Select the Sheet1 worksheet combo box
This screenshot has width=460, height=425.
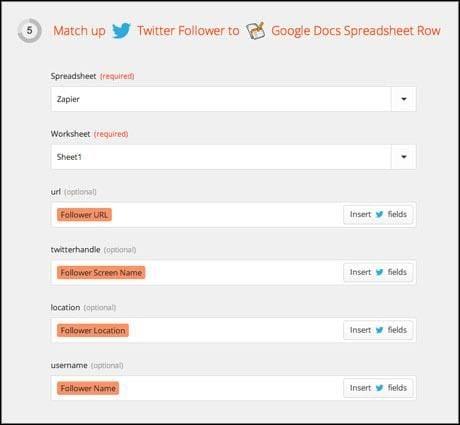click(x=233, y=157)
